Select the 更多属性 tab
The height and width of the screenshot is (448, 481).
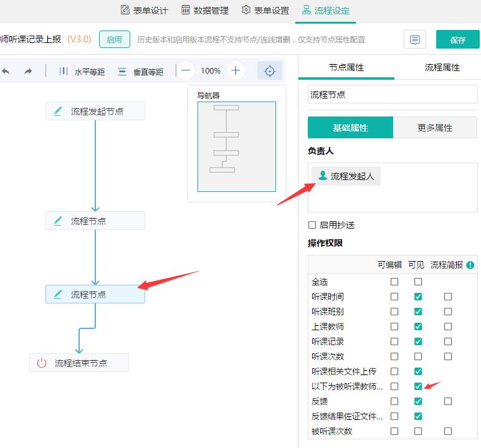435,127
